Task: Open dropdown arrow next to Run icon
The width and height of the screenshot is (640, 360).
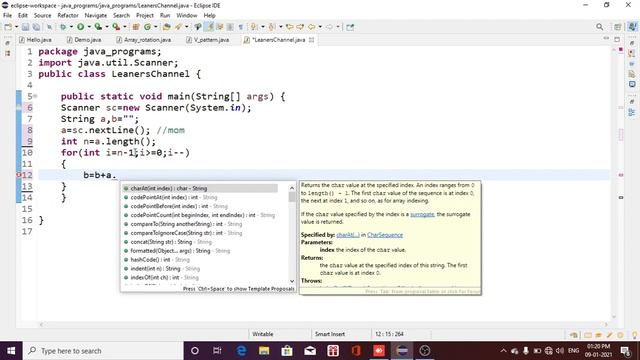Action: pos(89,27)
